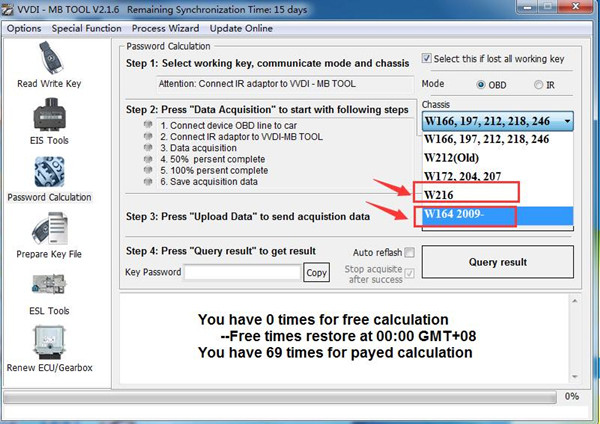Open the Read Write Key icon

50,58
